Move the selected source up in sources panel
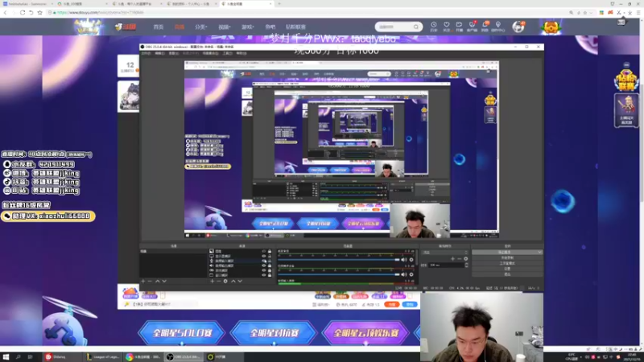The image size is (644, 362). click(x=233, y=281)
